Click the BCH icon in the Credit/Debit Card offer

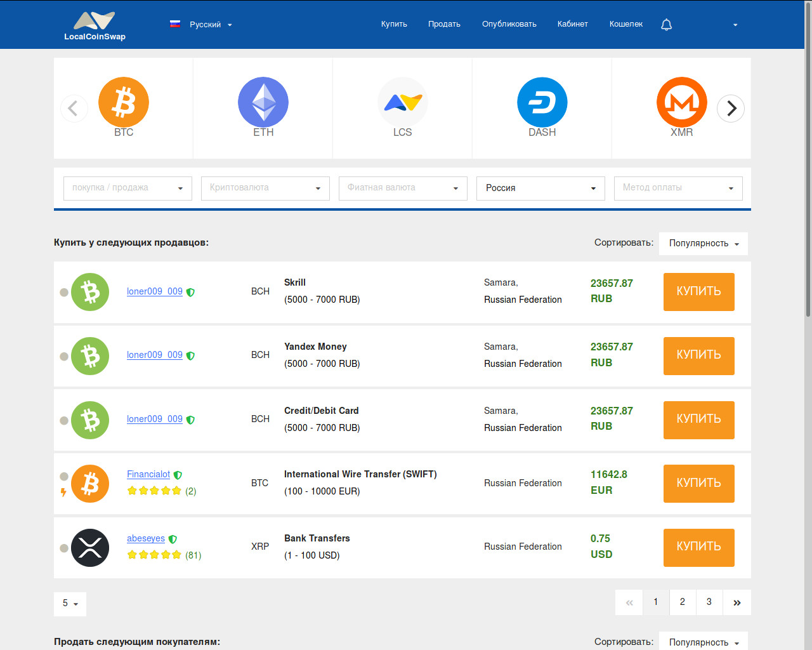coord(90,420)
